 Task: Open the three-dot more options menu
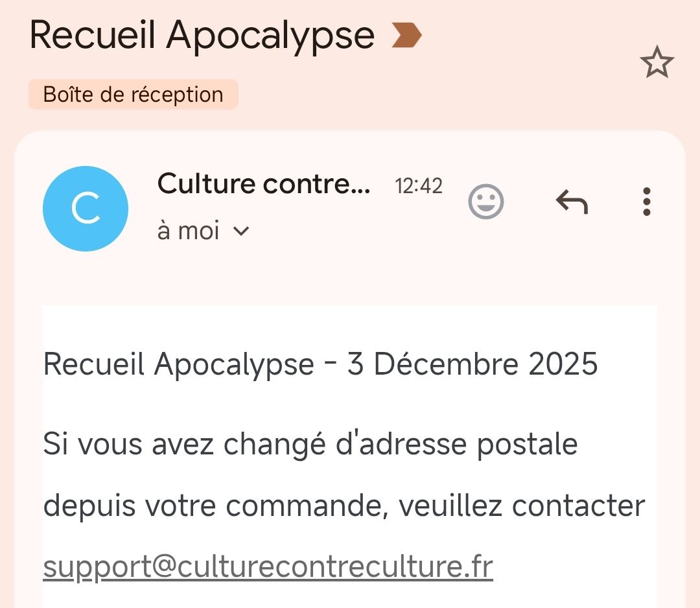coord(646,202)
